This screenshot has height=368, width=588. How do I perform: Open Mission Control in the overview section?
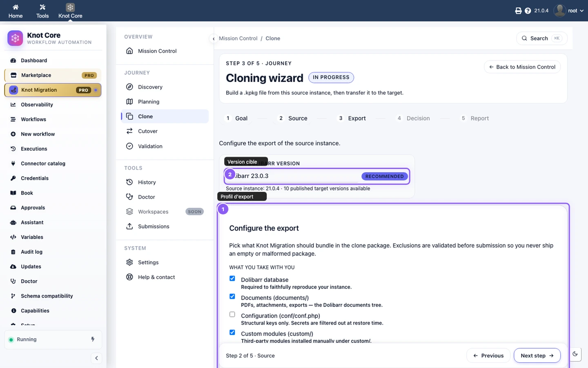(165, 51)
